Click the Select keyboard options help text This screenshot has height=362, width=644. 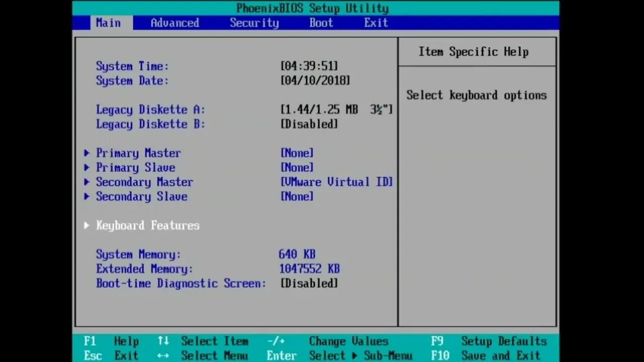tap(476, 96)
